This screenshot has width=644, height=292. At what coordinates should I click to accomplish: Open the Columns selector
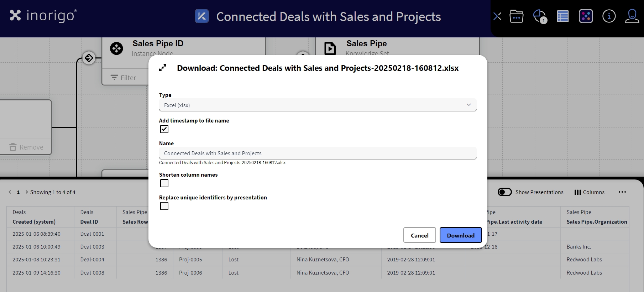pos(589,192)
